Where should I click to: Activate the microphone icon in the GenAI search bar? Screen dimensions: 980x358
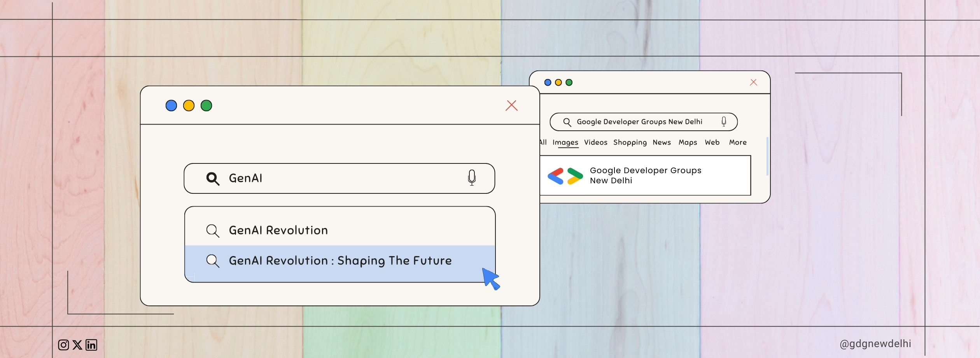[x=472, y=178]
